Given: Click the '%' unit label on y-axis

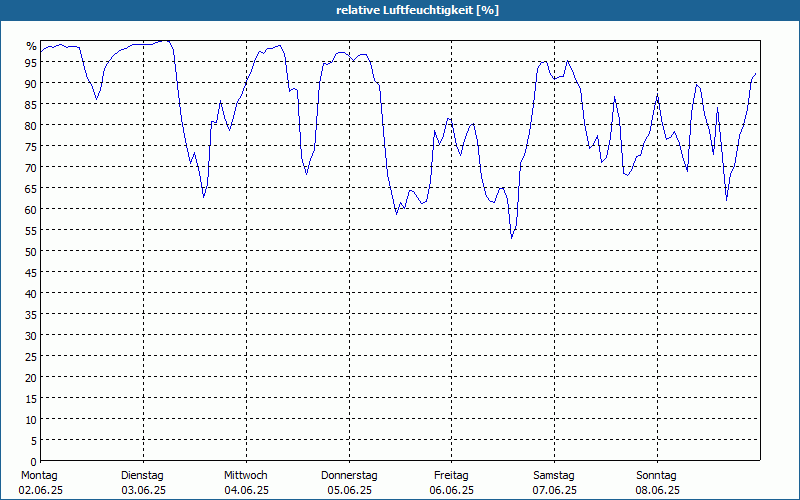Looking at the screenshot, I should [32, 46].
